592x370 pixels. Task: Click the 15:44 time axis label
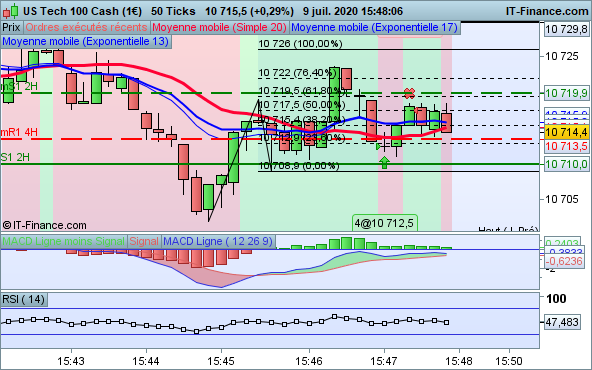tap(146, 361)
